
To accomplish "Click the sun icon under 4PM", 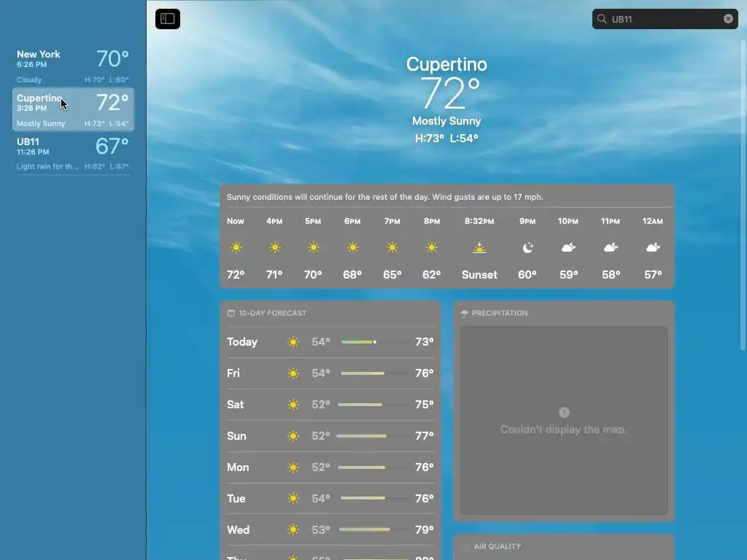I will 274,247.
